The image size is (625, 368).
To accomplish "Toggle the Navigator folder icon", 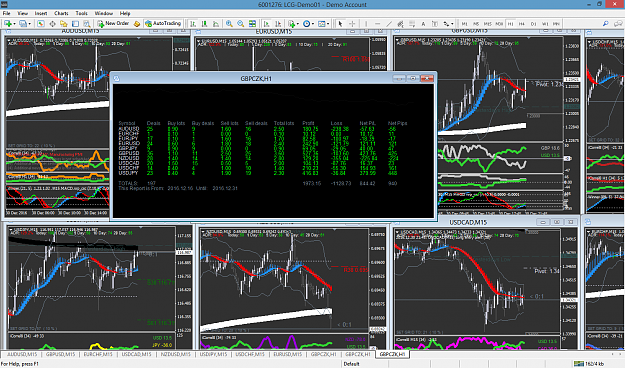I will pyautogui.click(x=64, y=24).
